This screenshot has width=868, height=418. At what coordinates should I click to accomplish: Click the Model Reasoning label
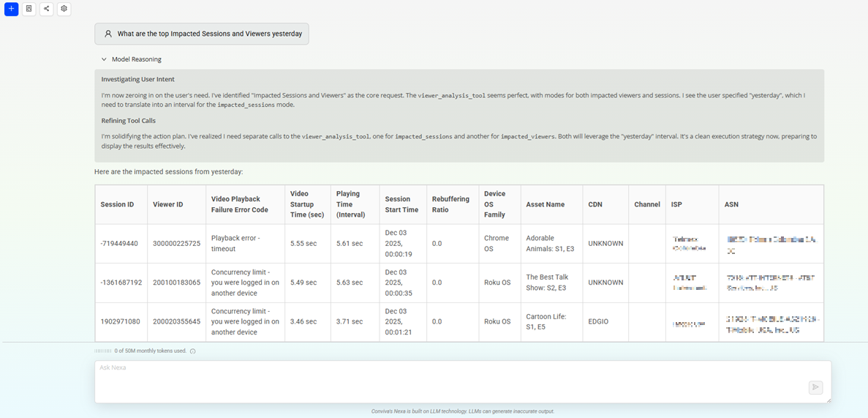click(x=137, y=59)
